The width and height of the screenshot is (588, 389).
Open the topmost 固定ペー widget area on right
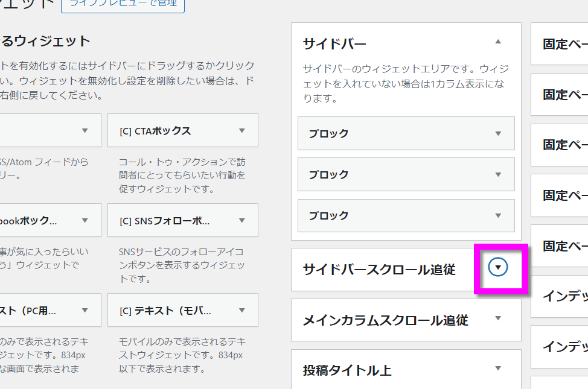(x=564, y=44)
